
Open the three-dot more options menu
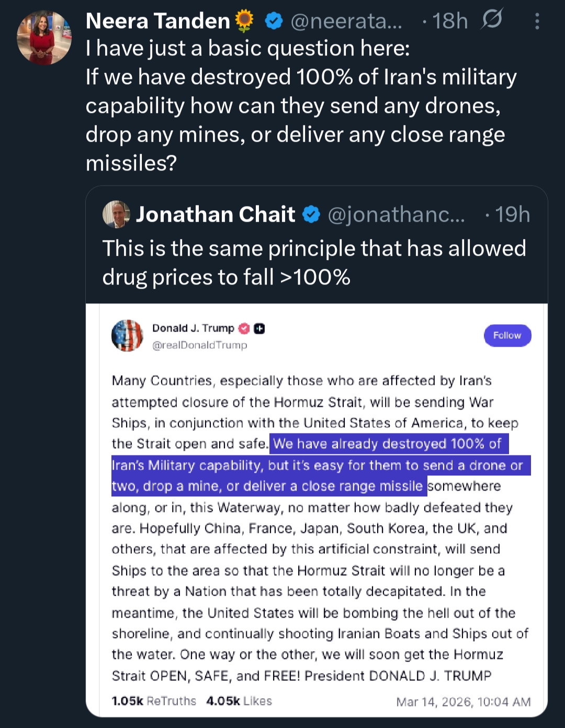[x=537, y=21]
